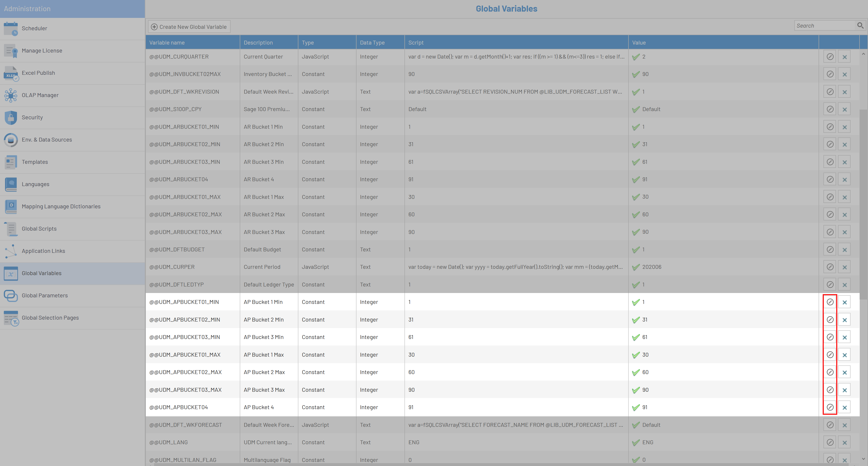This screenshot has height=466, width=868.
Task: Select Scheduler in the sidebar
Action: click(x=72, y=29)
